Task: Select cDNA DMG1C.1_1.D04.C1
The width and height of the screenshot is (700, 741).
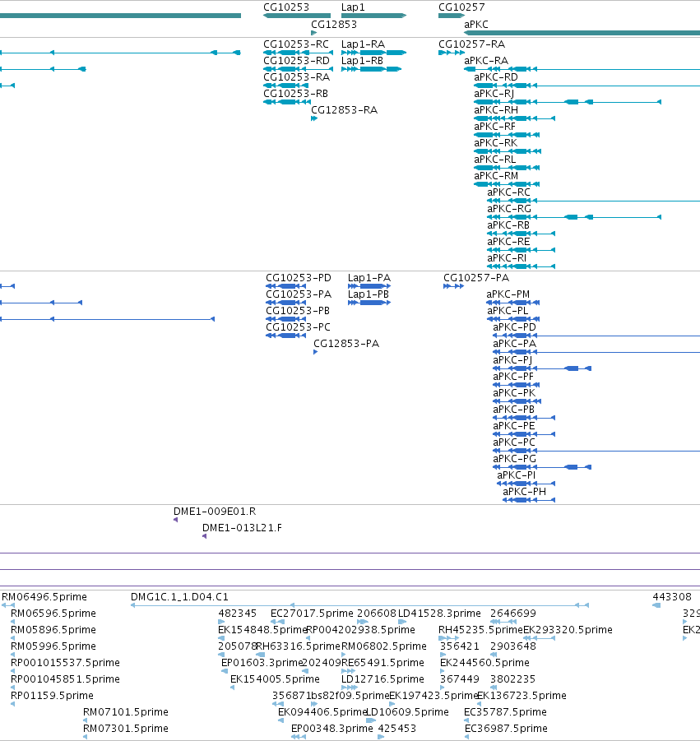Action: tap(179, 597)
